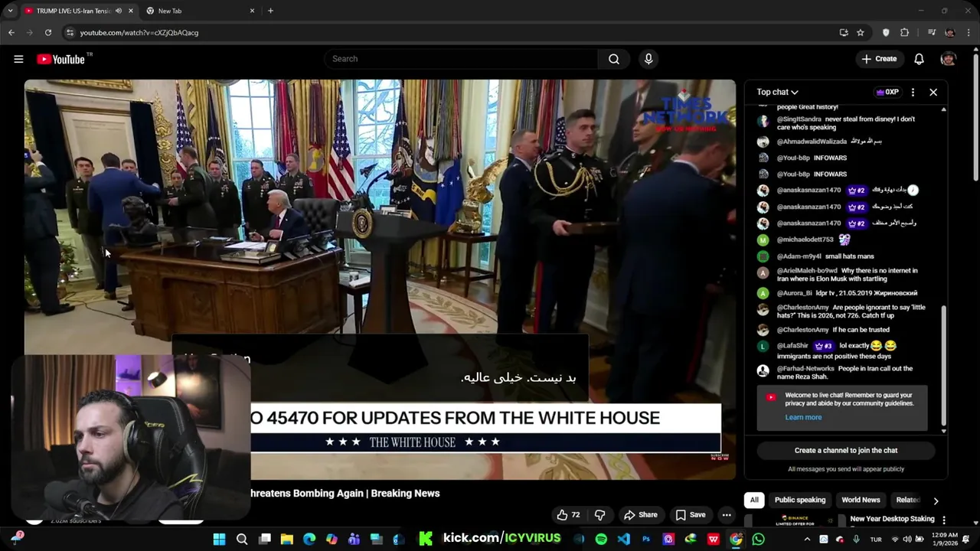The height and width of the screenshot is (551, 980).
Task: Close the New Tab tab
Action: tap(252, 11)
